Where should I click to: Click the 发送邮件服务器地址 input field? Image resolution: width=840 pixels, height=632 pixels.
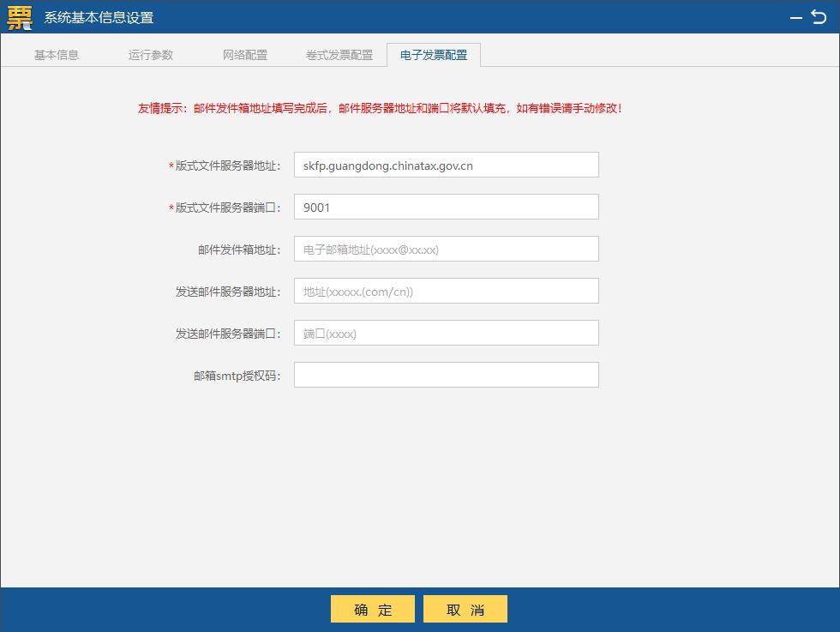446,291
